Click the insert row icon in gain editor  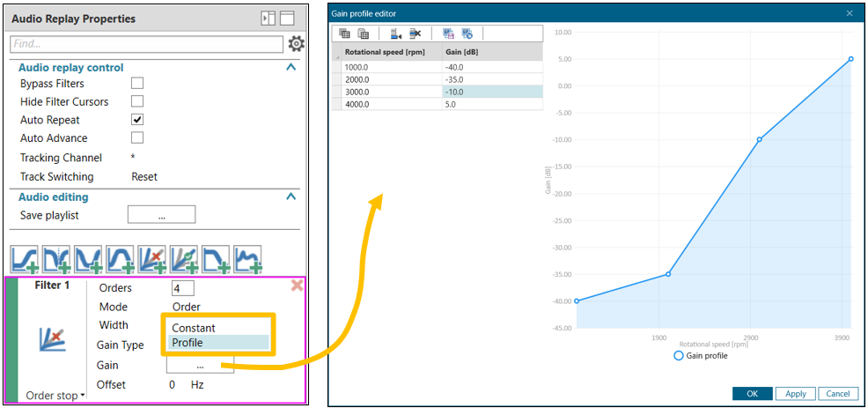(396, 33)
